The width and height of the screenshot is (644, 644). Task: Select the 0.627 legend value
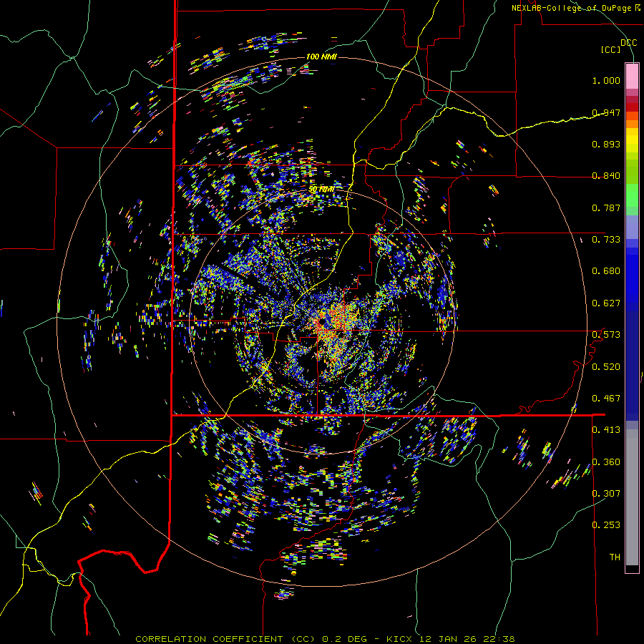point(606,303)
